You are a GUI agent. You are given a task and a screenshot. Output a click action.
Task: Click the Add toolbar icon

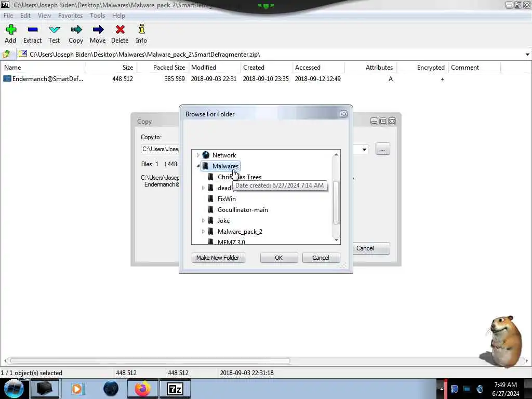10,34
